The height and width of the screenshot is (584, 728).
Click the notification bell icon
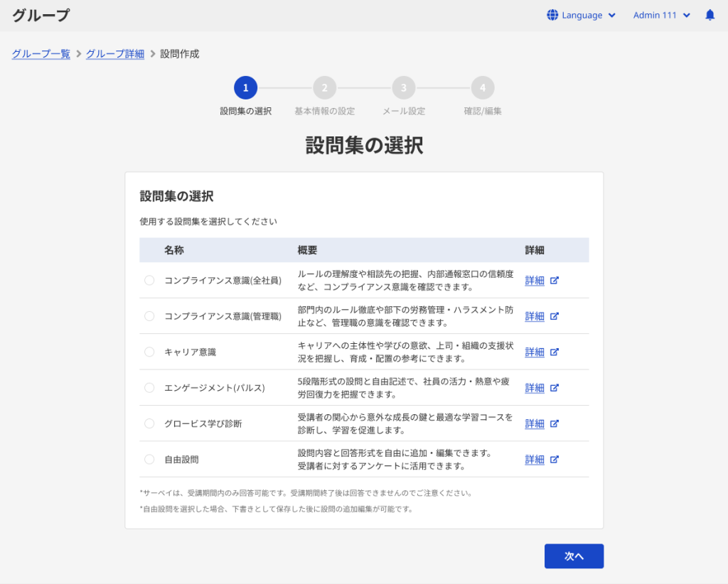tap(710, 16)
